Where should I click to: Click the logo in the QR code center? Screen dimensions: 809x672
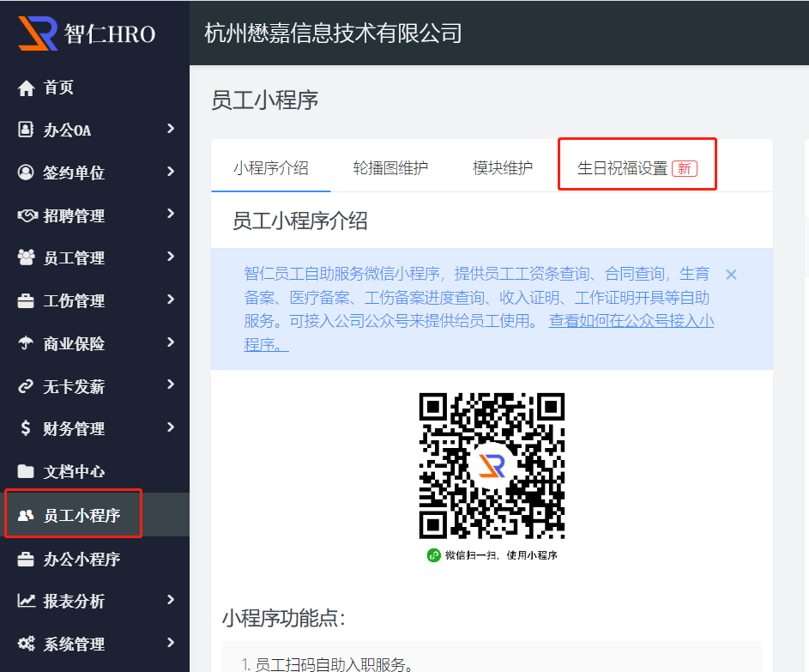tap(492, 465)
